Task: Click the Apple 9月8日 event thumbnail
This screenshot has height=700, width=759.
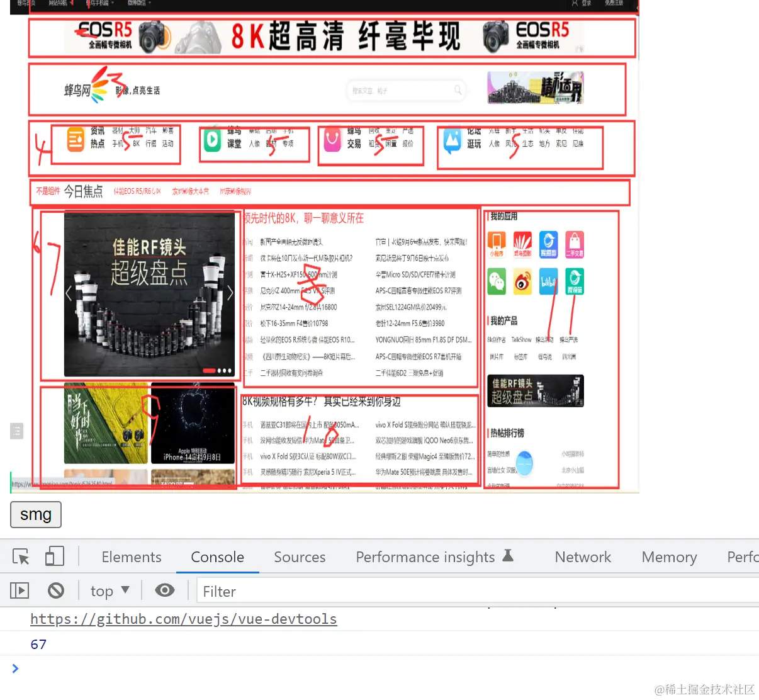Action: pos(193,423)
